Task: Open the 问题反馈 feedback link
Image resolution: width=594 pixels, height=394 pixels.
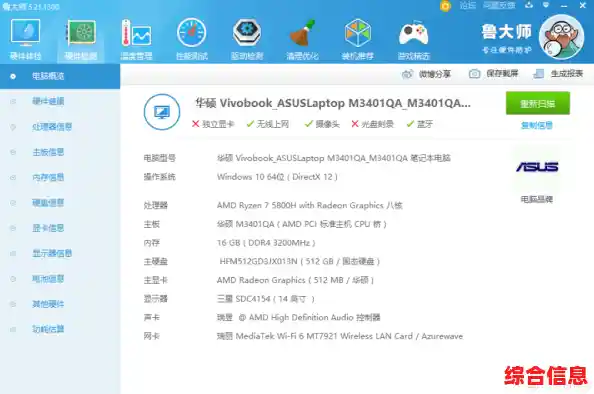Action: [x=499, y=5]
